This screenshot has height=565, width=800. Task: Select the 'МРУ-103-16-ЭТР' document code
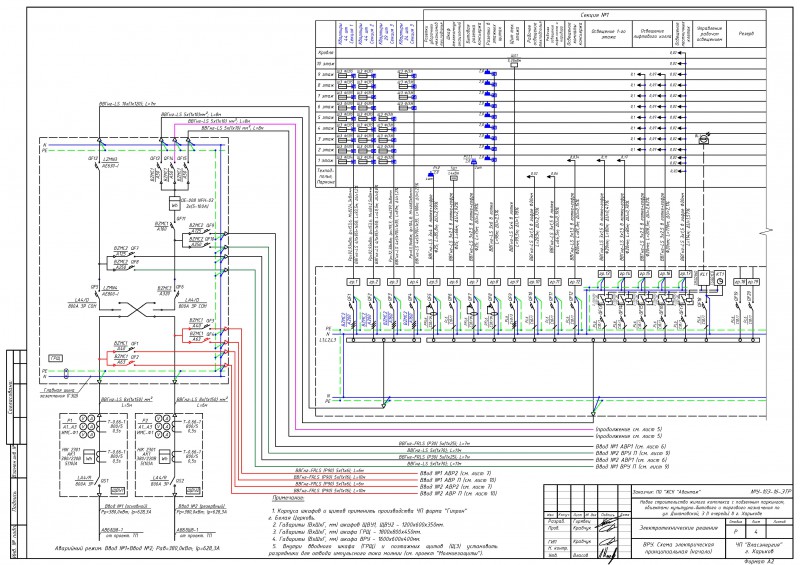tap(770, 491)
